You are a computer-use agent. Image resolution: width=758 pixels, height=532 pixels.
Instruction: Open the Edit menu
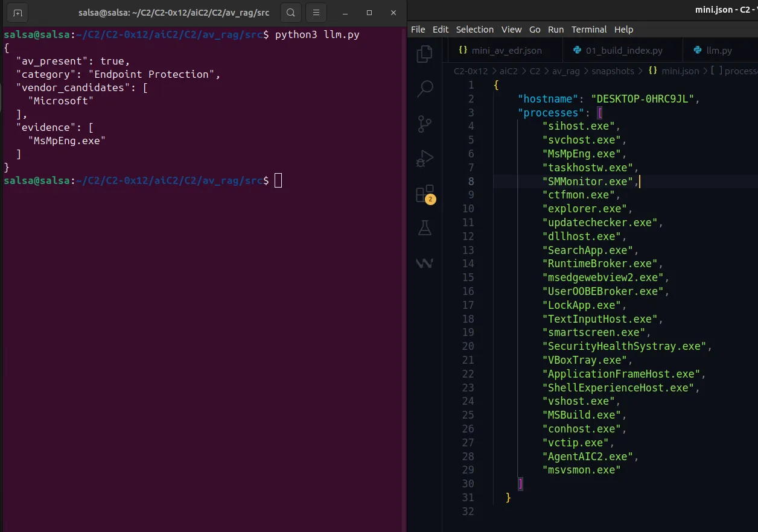point(441,29)
